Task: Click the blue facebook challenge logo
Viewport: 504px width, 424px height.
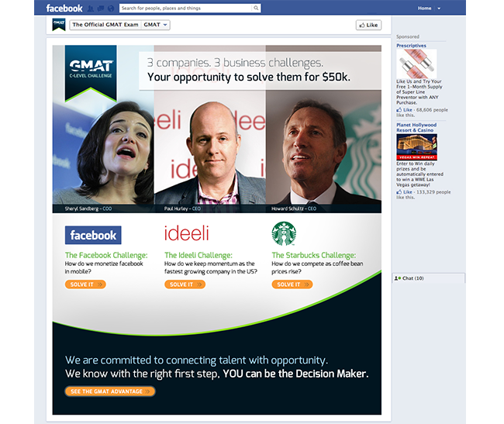Action: 93,235
